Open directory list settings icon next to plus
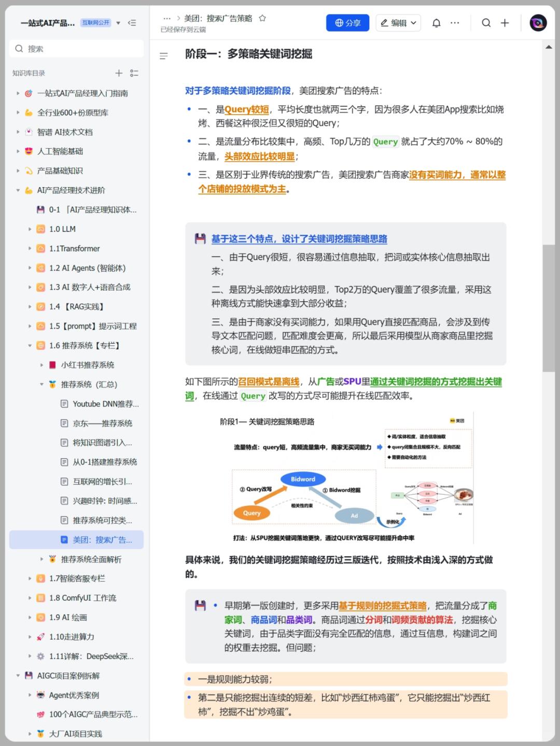560x746 pixels. pyautogui.click(x=134, y=73)
